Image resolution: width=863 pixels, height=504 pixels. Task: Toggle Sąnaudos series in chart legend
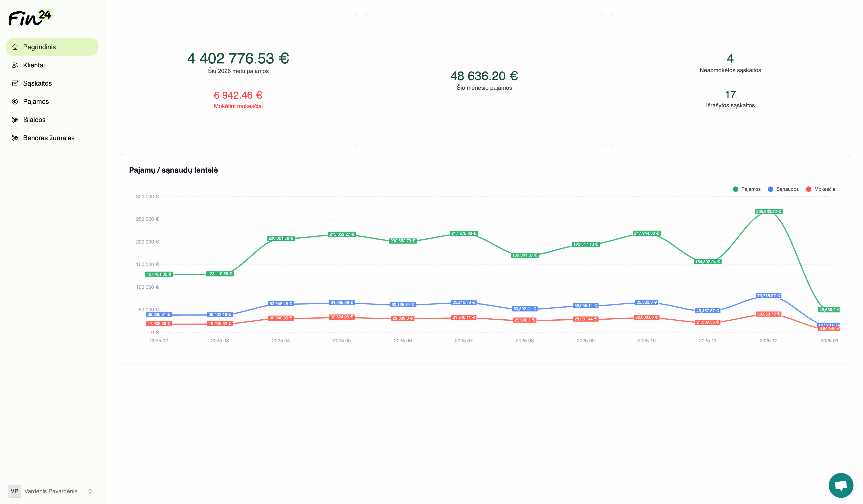pos(787,189)
